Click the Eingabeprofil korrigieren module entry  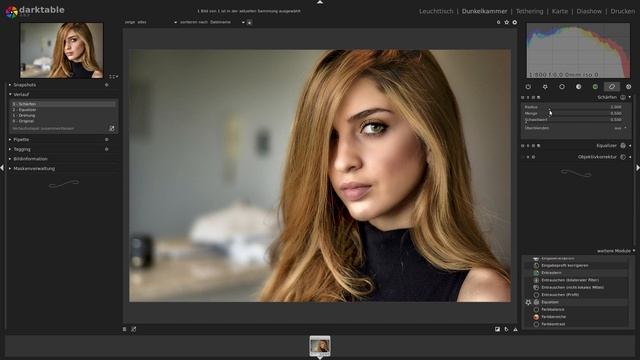[x=564, y=265]
